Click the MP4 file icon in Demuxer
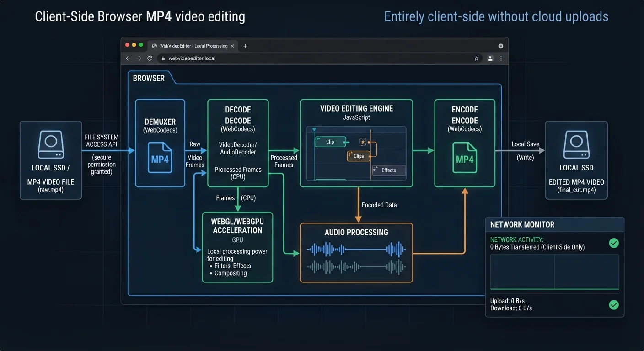Screen dimensions: 644x351 (160, 158)
